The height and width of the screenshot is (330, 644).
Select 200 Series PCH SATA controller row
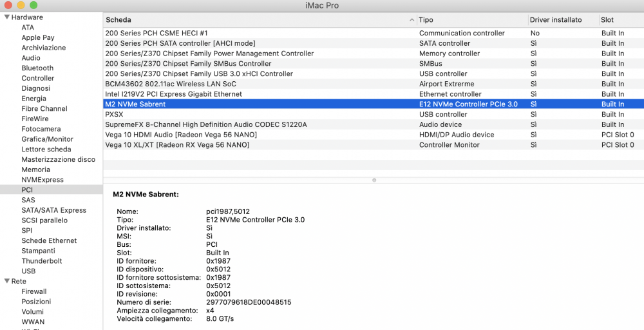374,43
